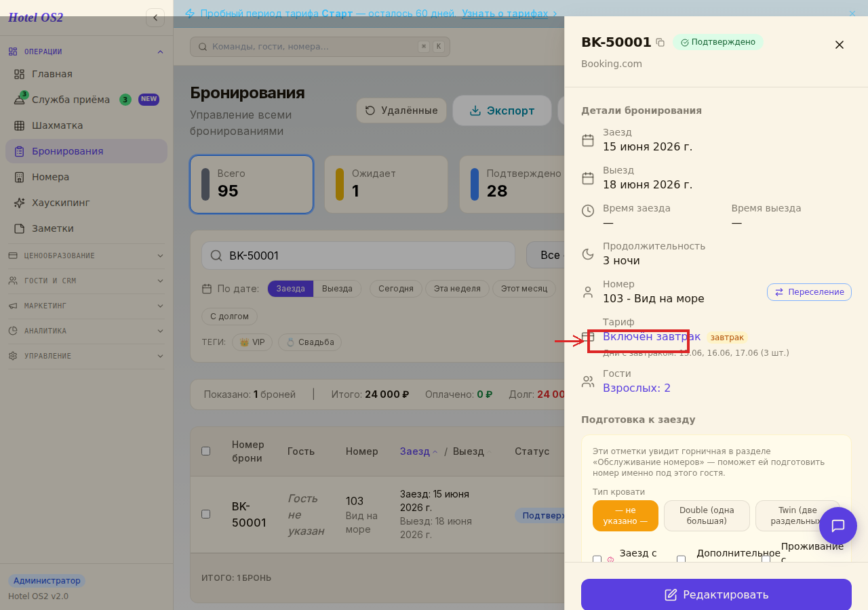Click the Редактировать button
Image resolution: width=868 pixels, height=610 pixels.
[x=716, y=594]
